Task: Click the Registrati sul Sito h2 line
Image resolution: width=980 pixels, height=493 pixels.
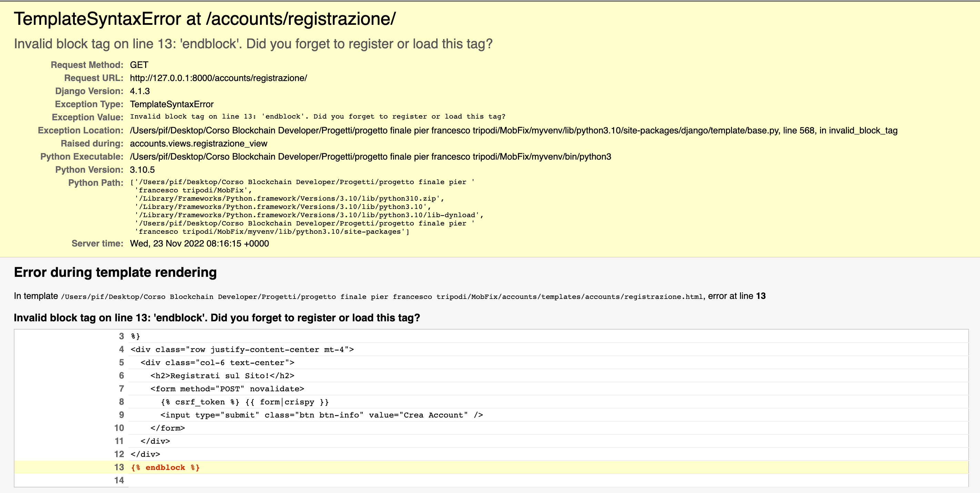Action: (x=222, y=376)
